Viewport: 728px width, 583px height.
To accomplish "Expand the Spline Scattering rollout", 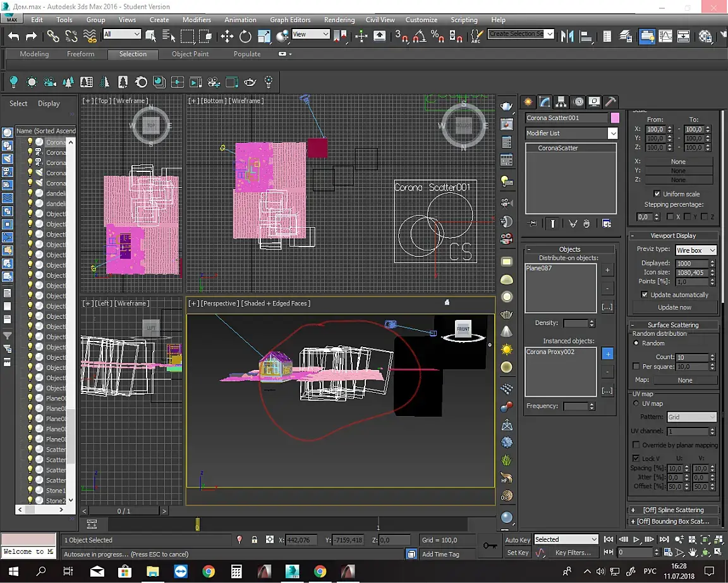I will (673, 510).
